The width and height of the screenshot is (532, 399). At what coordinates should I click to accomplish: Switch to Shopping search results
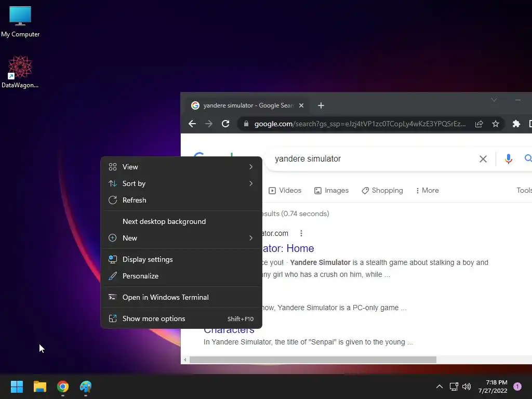tap(382, 190)
